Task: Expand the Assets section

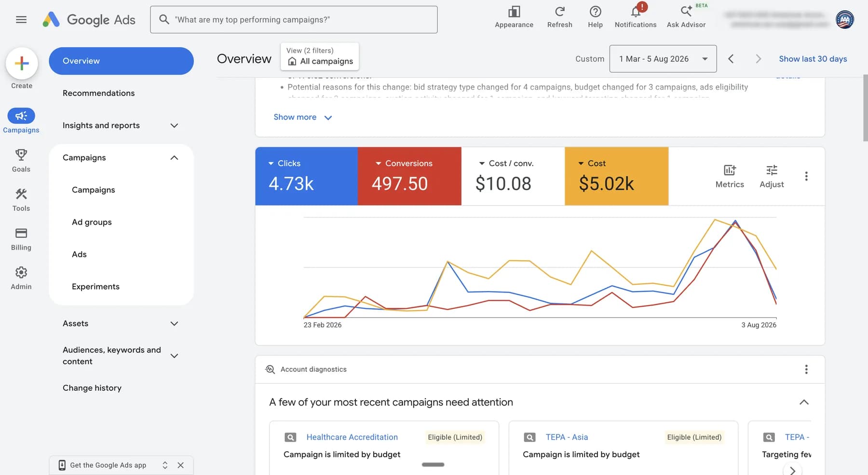Action: (175, 323)
